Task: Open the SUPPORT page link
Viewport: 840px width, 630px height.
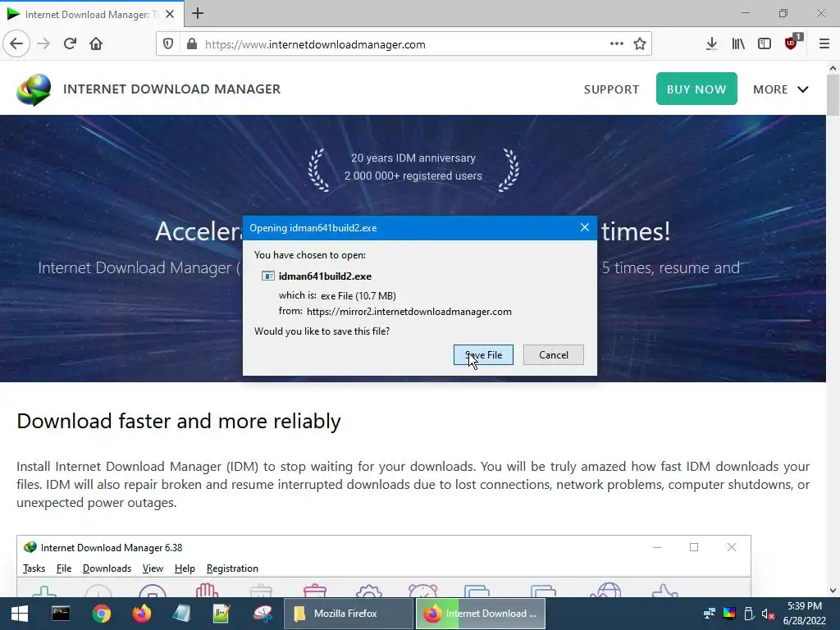Action: 611,89
